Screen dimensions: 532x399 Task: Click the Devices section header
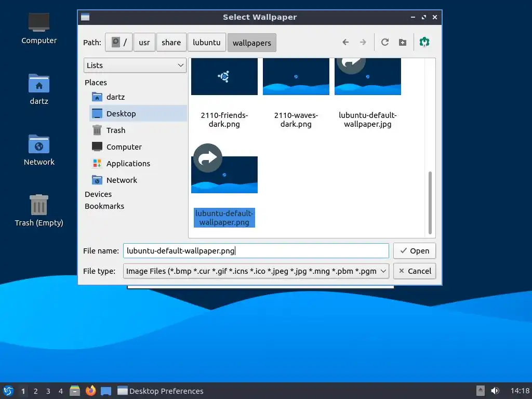coord(98,194)
